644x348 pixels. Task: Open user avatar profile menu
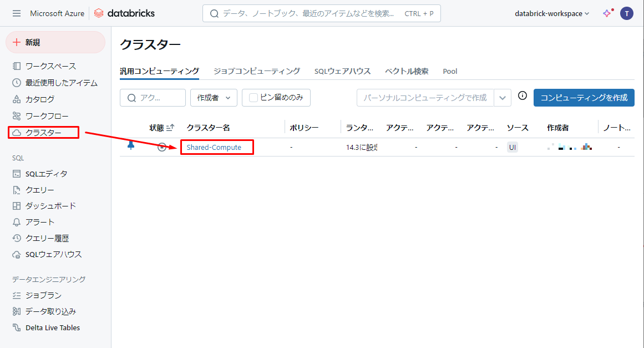627,13
